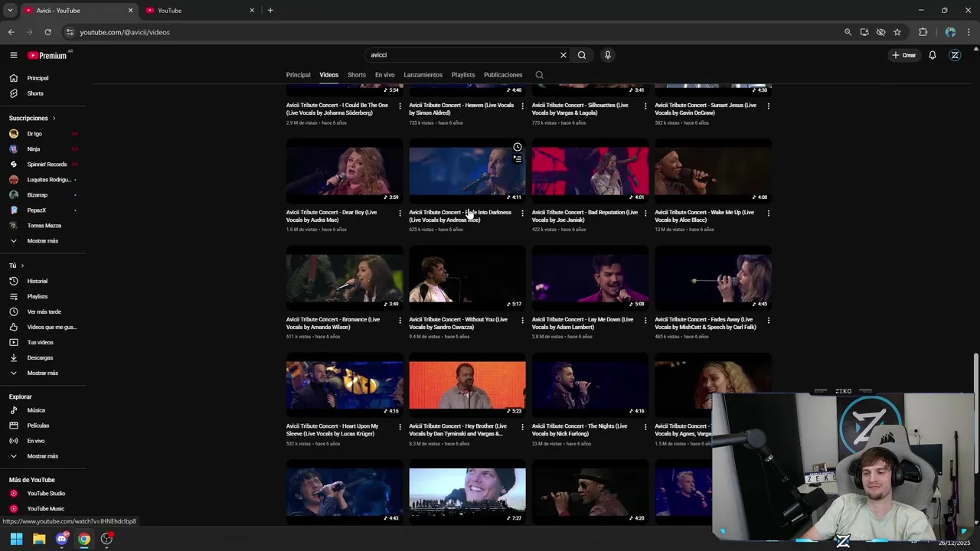Run search with magnifier button
Viewport: 980px width, 551px height.
[x=582, y=55]
